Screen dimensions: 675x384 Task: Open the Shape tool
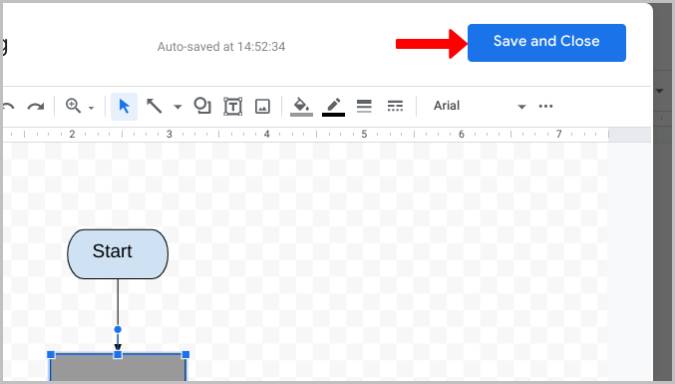(x=202, y=106)
